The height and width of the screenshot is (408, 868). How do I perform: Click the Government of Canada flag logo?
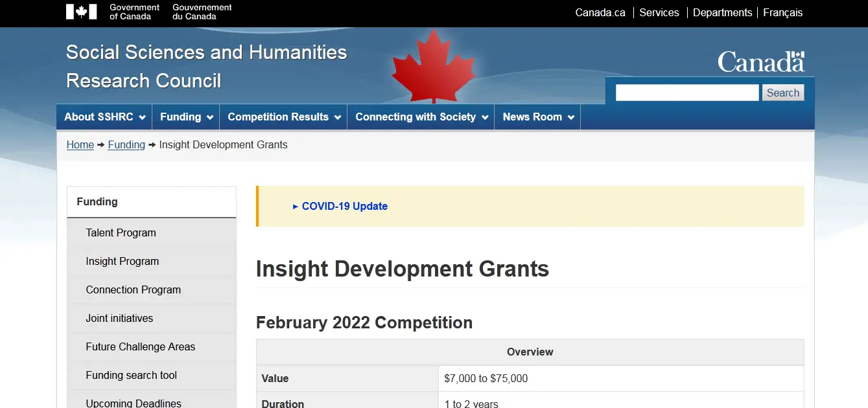coord(82,12)
